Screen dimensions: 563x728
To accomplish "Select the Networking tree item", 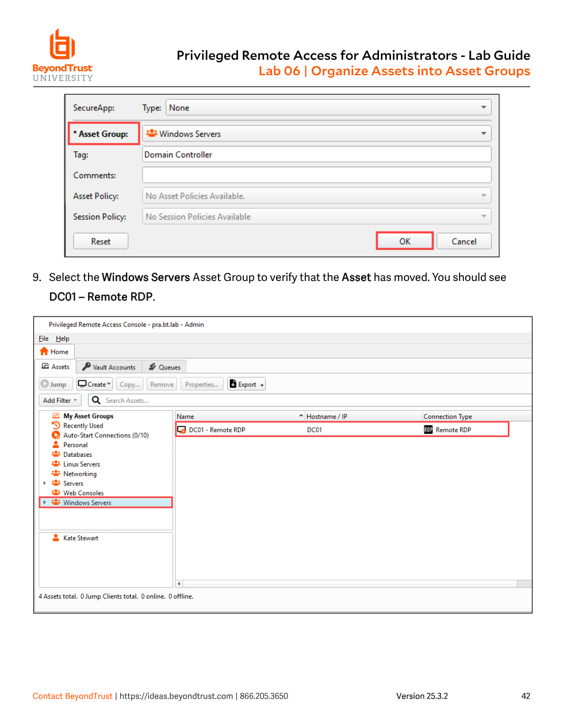I will pos(80,474).
